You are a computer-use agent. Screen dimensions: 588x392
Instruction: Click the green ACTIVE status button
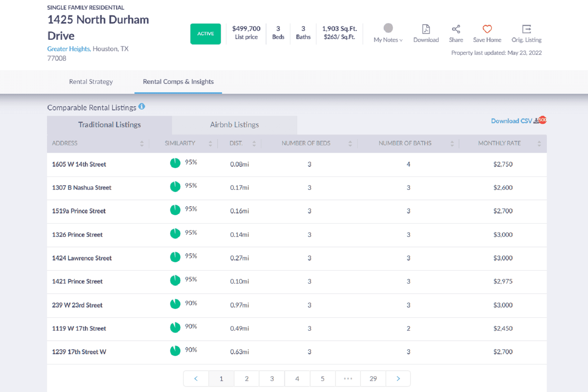tap(205, 34)
